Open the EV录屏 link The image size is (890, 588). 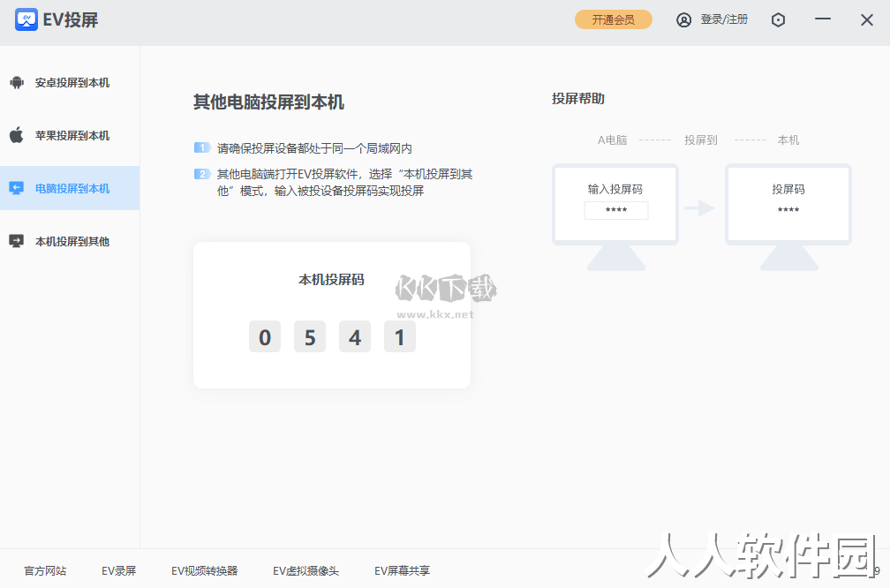pos(118,571)
